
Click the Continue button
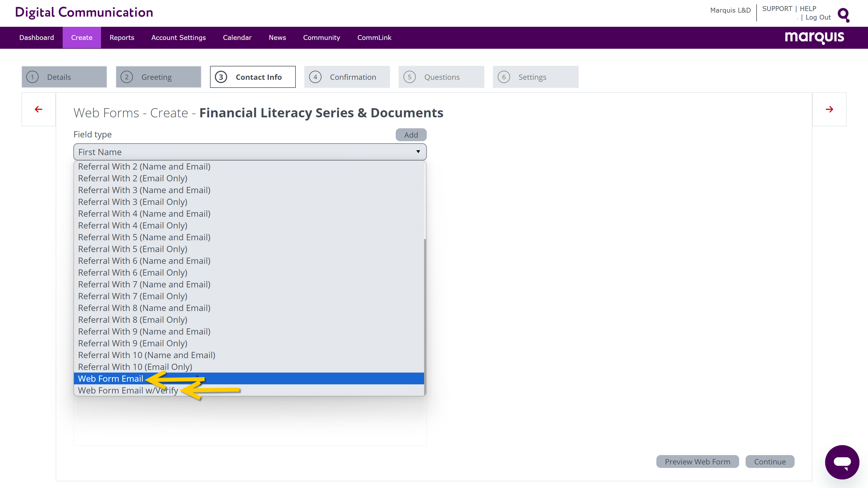(770, 461)
